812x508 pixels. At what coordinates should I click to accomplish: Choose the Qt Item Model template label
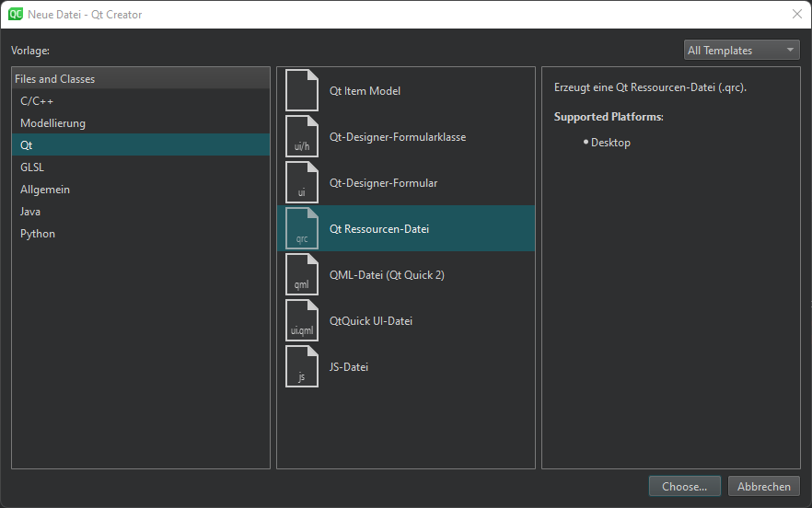365,91
